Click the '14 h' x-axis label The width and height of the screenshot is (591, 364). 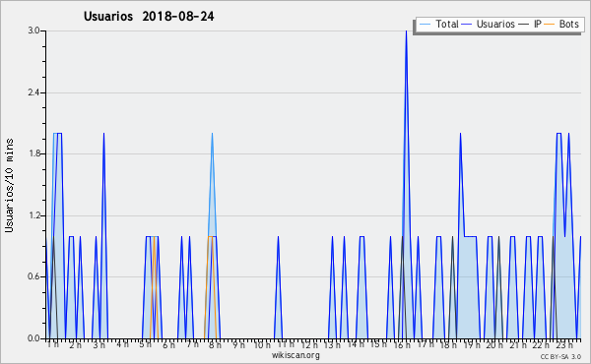click(x=356, y=344)
